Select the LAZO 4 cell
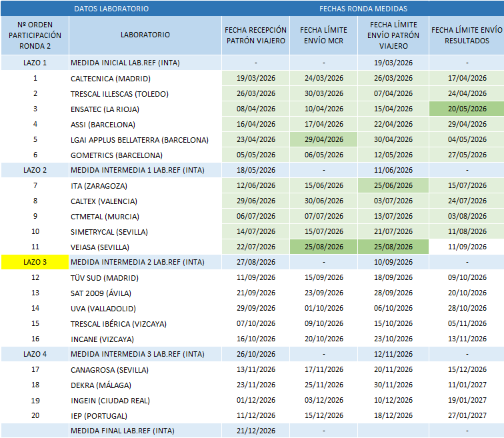 tap(35, 354)
